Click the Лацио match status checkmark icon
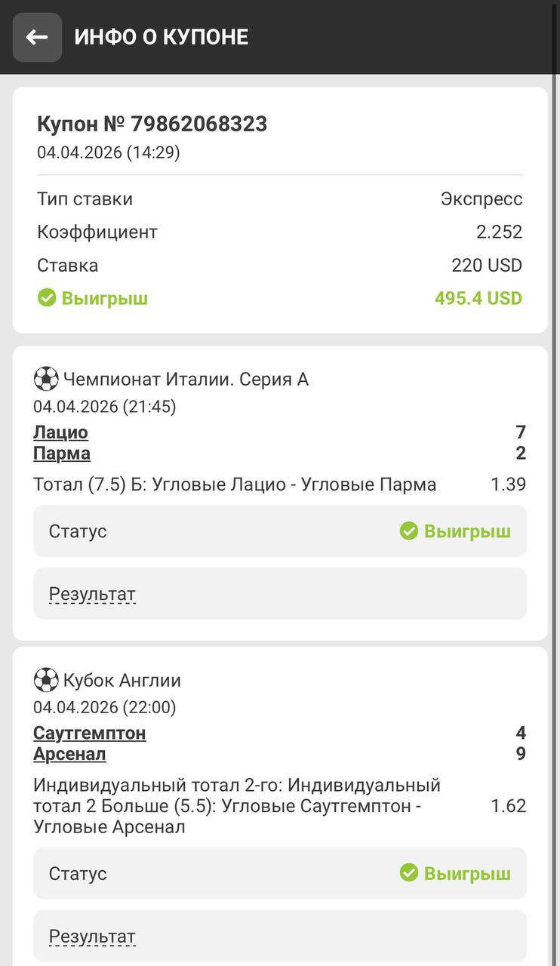 tap(409, 531)
